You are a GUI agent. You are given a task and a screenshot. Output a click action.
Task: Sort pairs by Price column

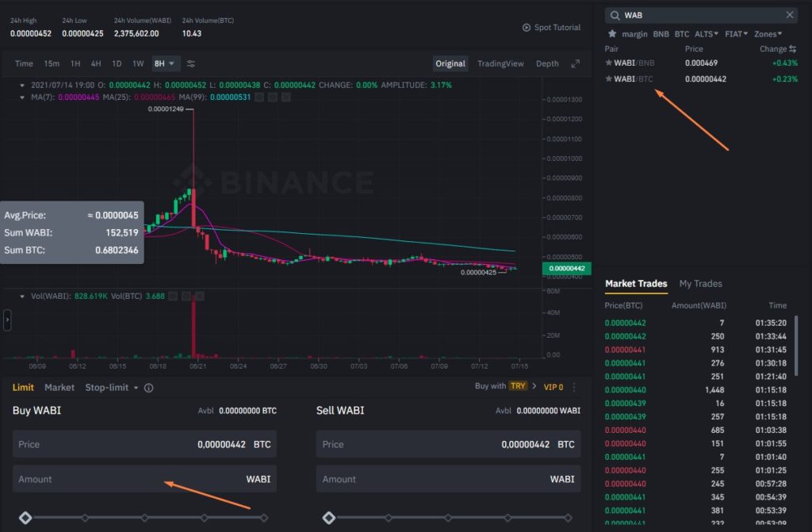click(x=693, y=48)
